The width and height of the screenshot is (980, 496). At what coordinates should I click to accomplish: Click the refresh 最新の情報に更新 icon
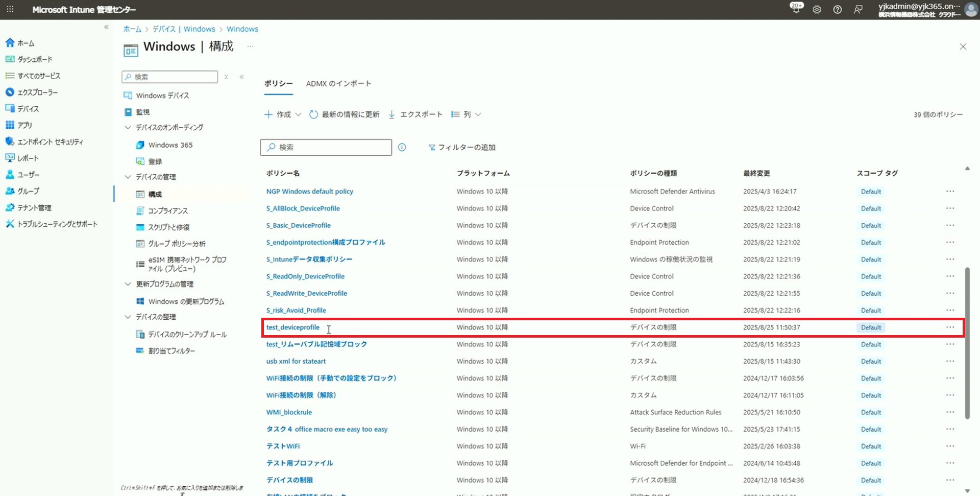(x=313, y=114)
